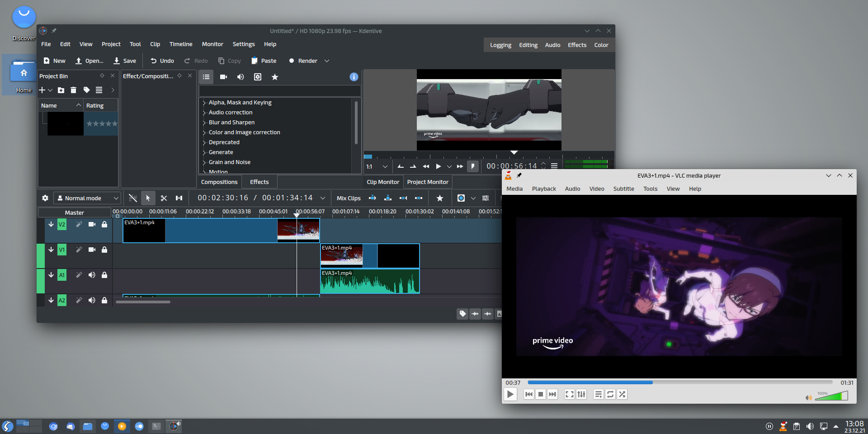Switch to Color layout
The height and width of the screenshot is (434, 868).
pos(601,45)
